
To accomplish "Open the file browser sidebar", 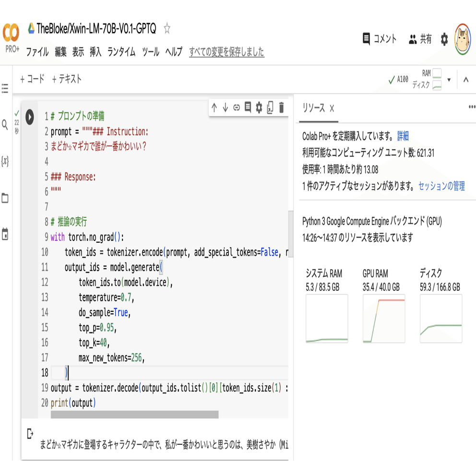I will [x=6, y=199].
